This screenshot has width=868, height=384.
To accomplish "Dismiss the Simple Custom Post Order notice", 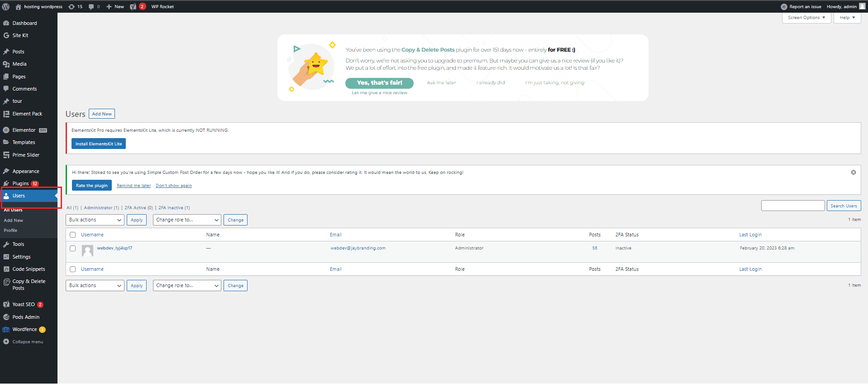I will point(854,173).
